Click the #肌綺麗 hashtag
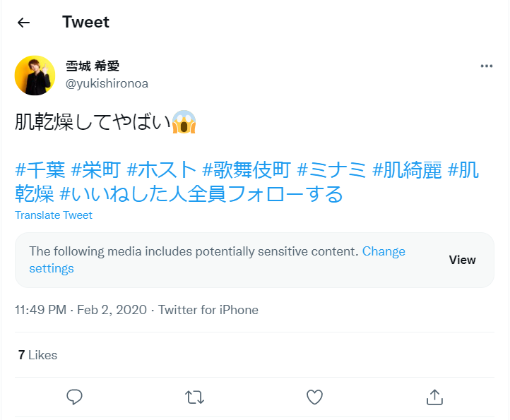 [407, 170]
